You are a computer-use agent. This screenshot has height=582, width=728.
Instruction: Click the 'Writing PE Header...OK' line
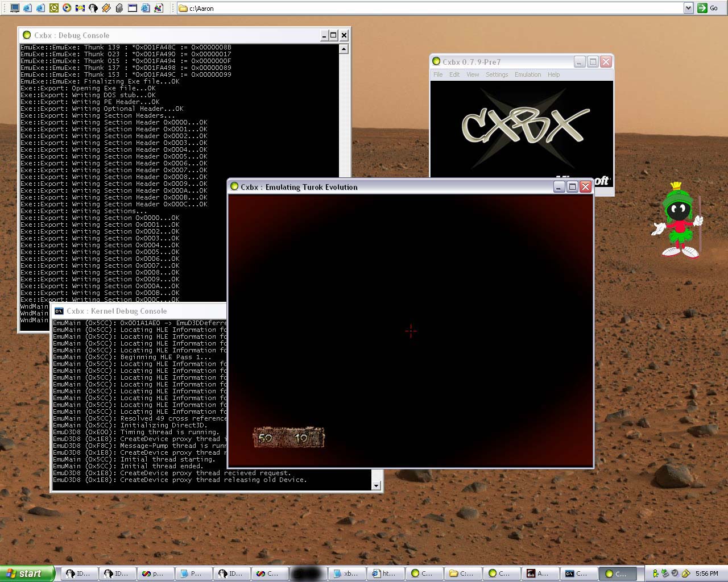click(x=90, y=102)
